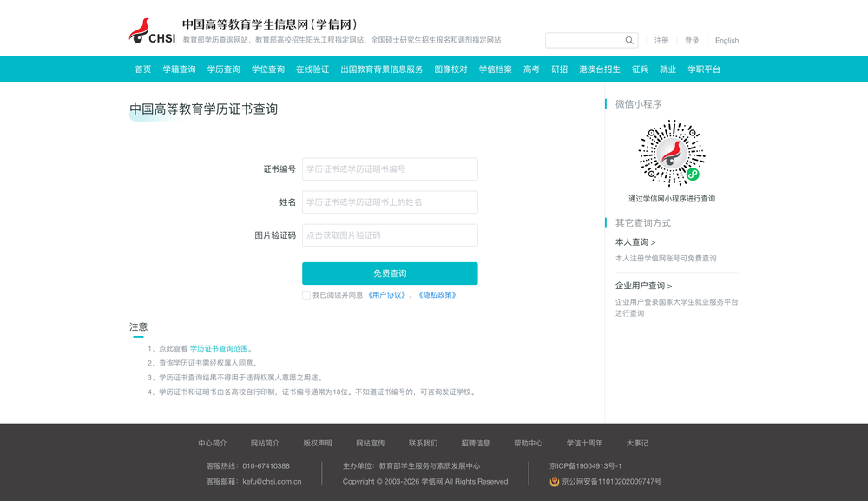Open 大事记 footer link
This screenshot has width=868, height=501.
[x=636, y=444]
